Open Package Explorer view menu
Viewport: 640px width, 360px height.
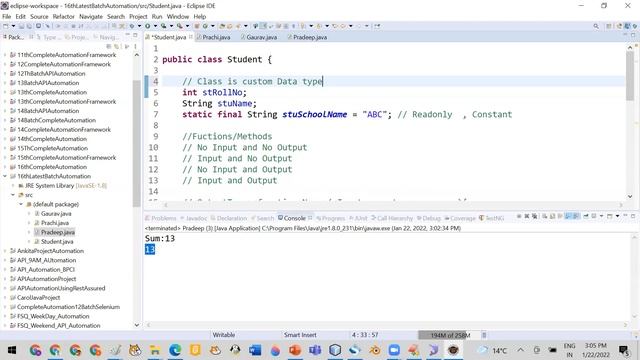tap(135, 47)
